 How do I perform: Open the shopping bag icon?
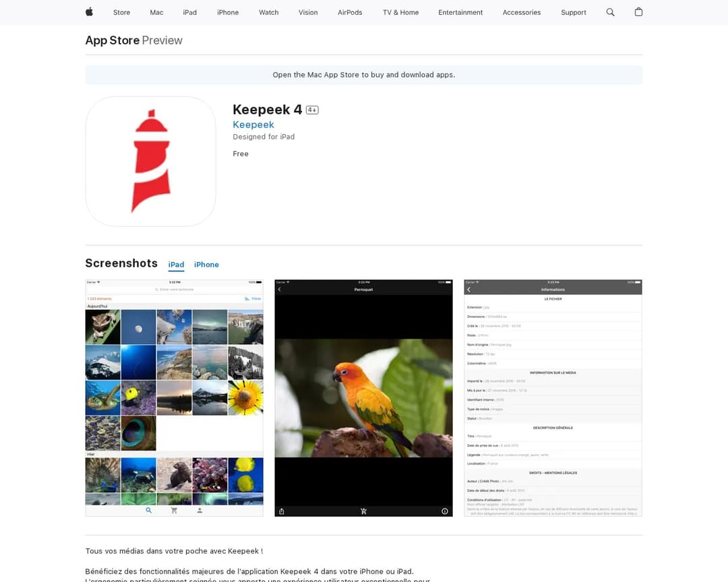coord(638,12)
